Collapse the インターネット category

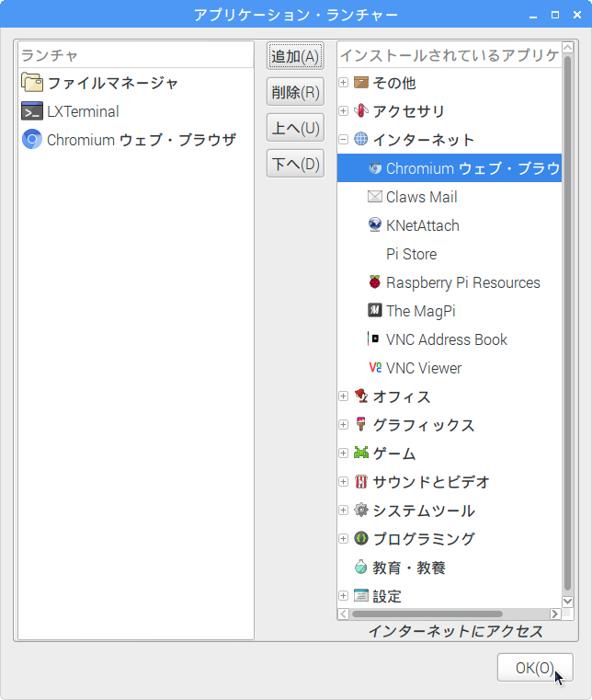coord(343,139)
